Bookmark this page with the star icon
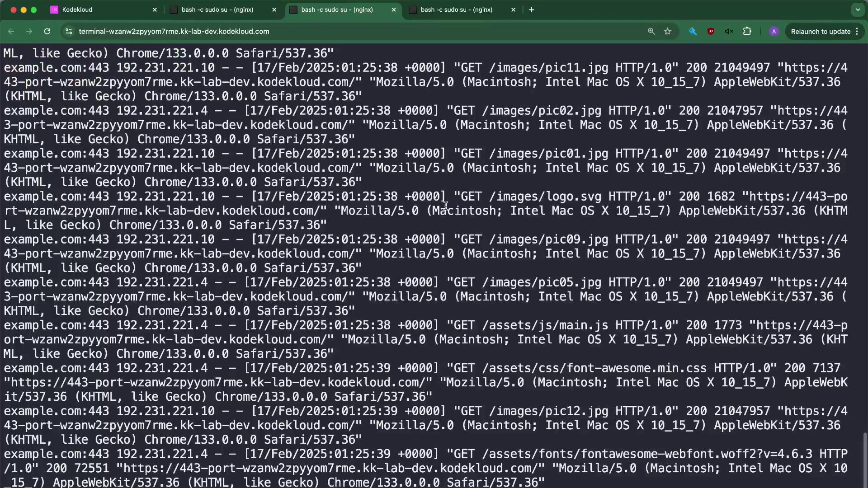 pyautogui.click(x=668, y=31)
